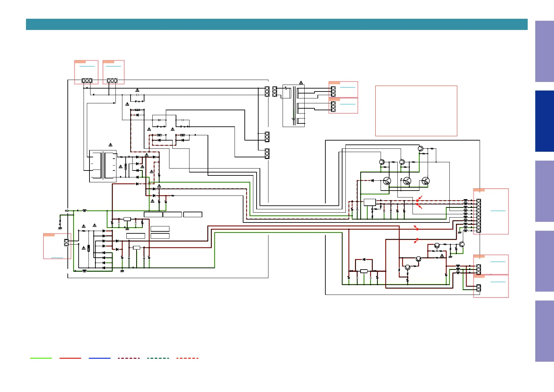This screenshot has height=392, width=554.
Task: Open the fourth side tab from top
Action: (544, 261)
